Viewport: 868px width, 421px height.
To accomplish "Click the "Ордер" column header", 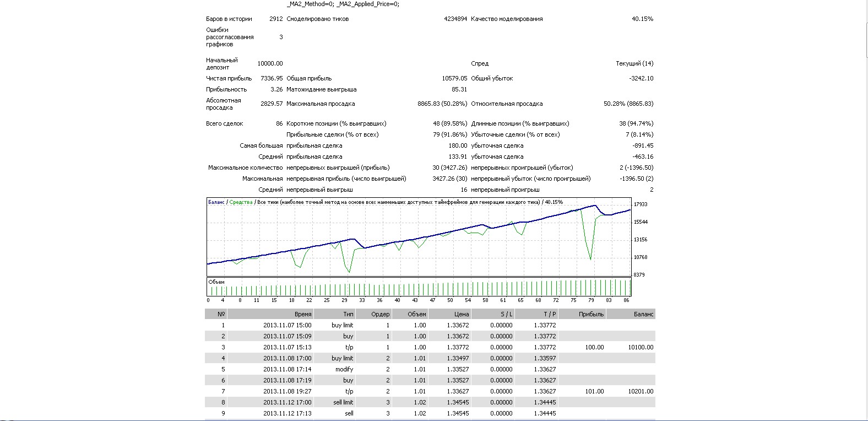I will (x=380, y=314).
